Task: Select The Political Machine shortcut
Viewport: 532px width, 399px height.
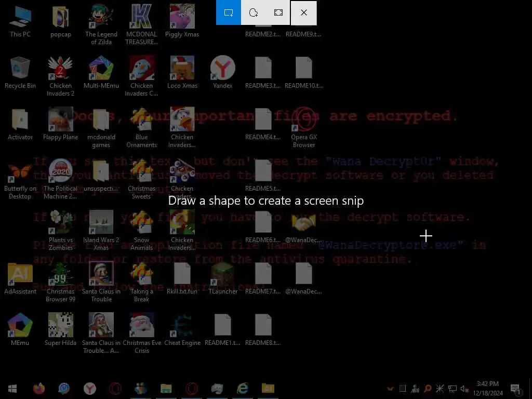Action: 60,179
